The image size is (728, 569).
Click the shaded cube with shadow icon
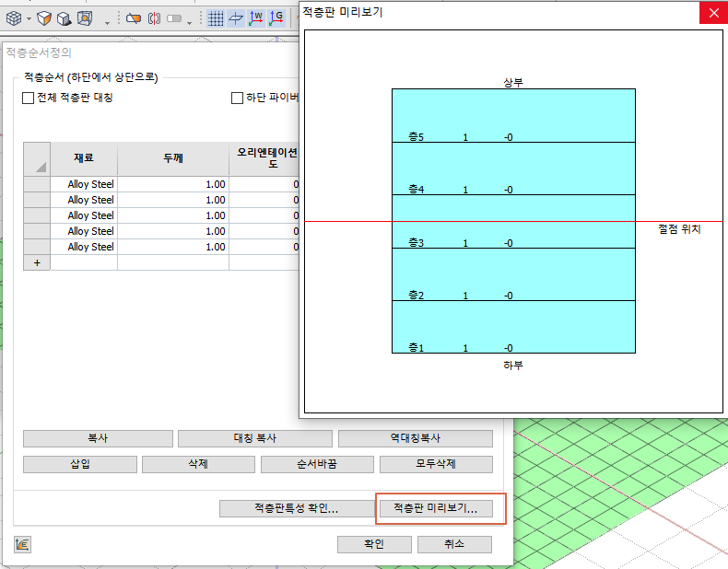[x=65, y=18]
